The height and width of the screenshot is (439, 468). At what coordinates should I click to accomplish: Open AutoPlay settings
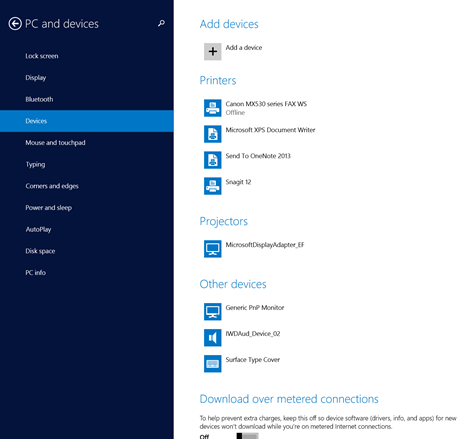[x=87, y=229]
